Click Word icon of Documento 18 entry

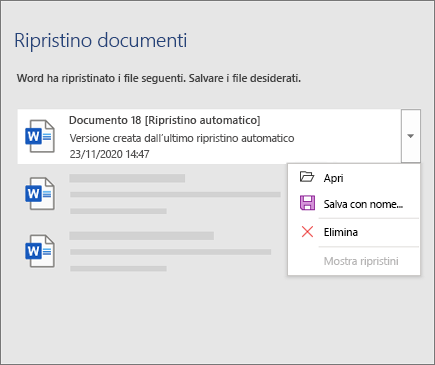(40, 136)
